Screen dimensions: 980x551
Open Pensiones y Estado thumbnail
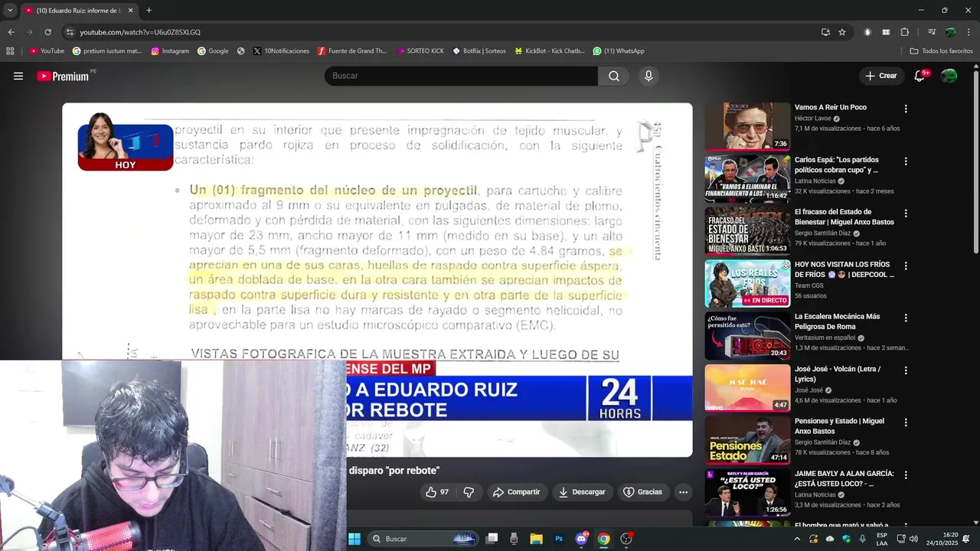click(747, 439)
